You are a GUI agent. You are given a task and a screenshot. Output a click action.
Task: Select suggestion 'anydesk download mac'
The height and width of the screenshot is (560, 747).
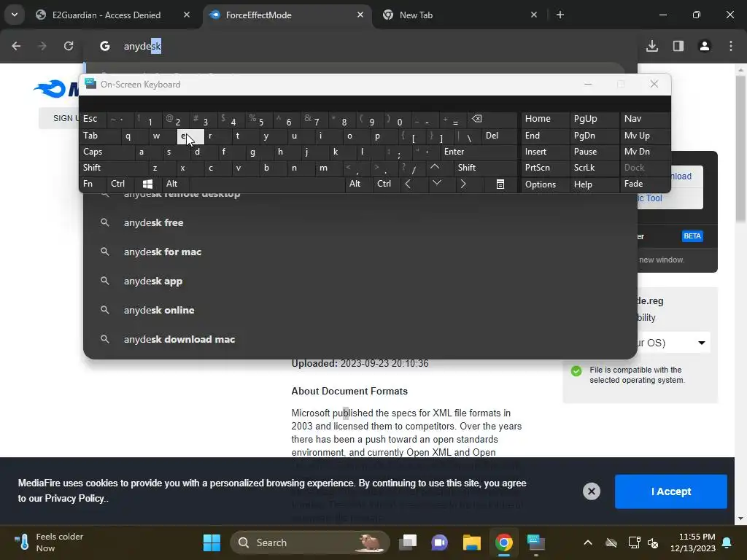[360, 339]
